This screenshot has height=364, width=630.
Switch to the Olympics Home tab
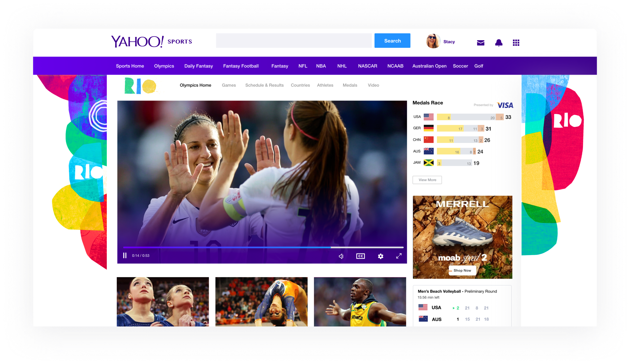coord(195,85)
